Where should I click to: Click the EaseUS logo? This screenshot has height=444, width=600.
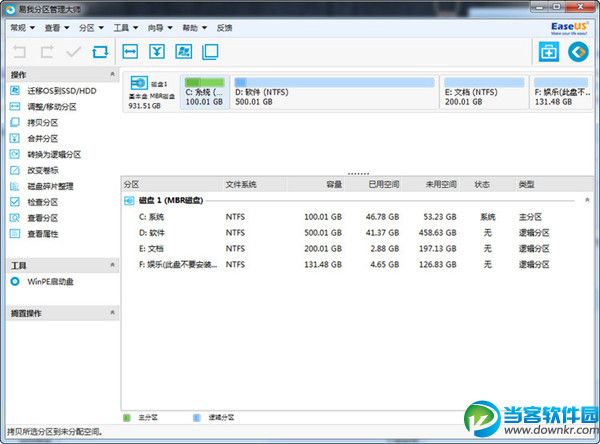569,28
